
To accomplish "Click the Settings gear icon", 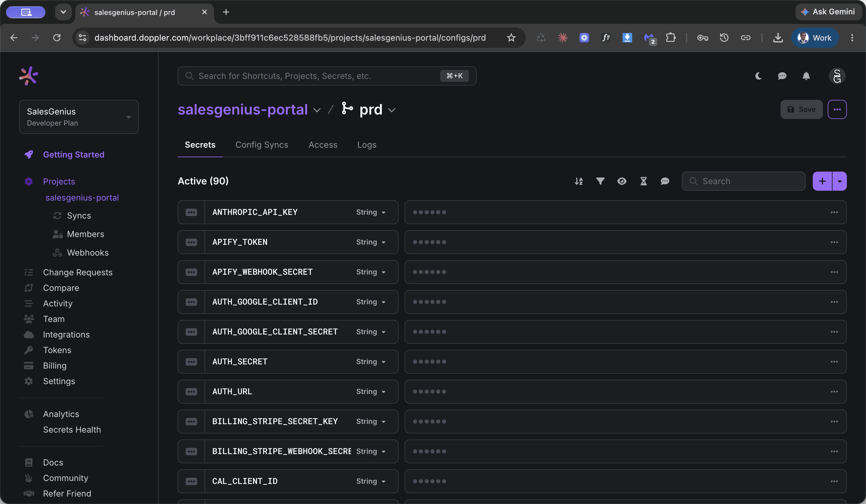I will (28, 381).
